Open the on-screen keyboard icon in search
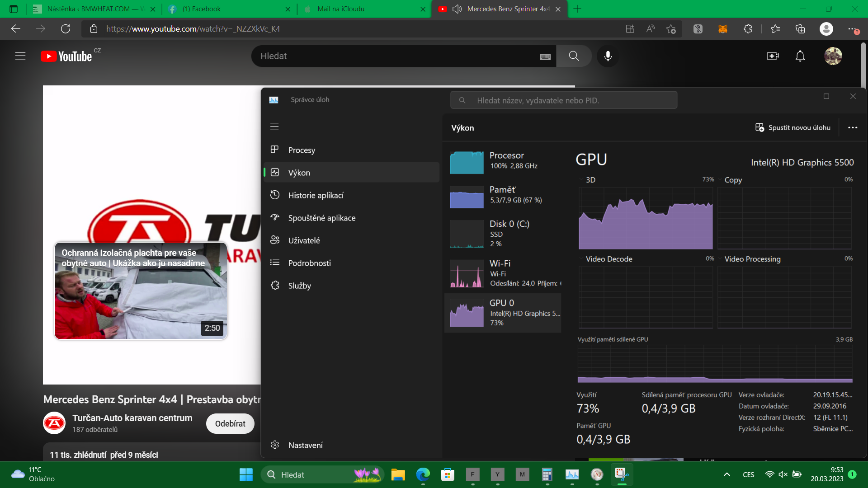The width and height of the screenshot is (868, 488). pos(545,56)
